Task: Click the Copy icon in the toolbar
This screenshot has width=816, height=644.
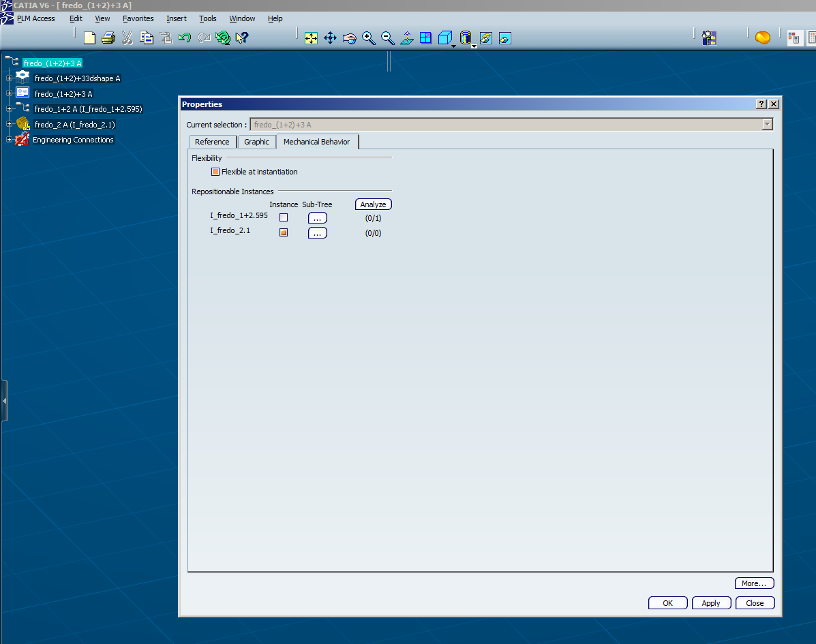Action: pyautogui.click(x=147, y=38)
